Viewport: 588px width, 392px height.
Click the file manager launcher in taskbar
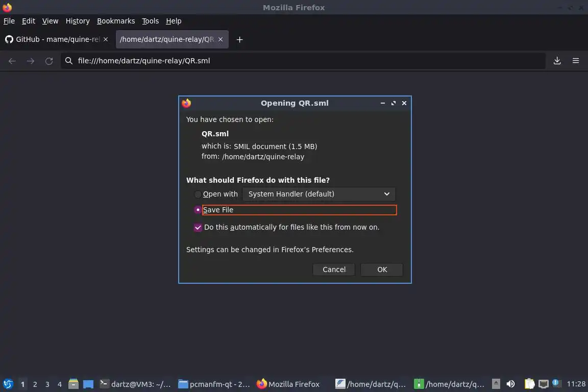(x=73, y=384)
